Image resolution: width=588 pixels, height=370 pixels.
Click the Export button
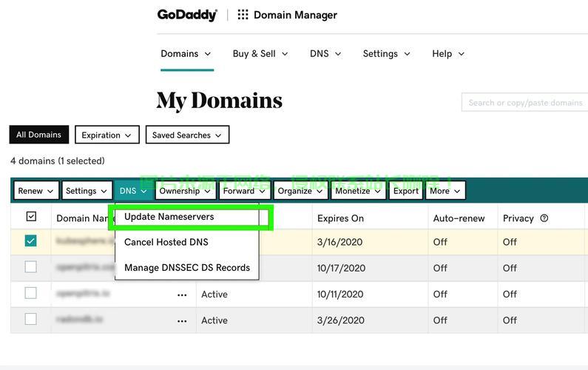coord(406,191)
